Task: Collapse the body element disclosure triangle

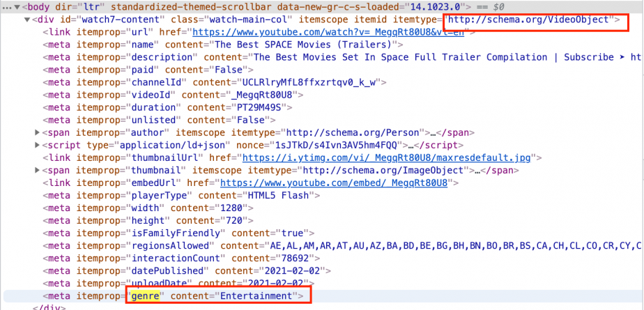Action: [17, 7]
